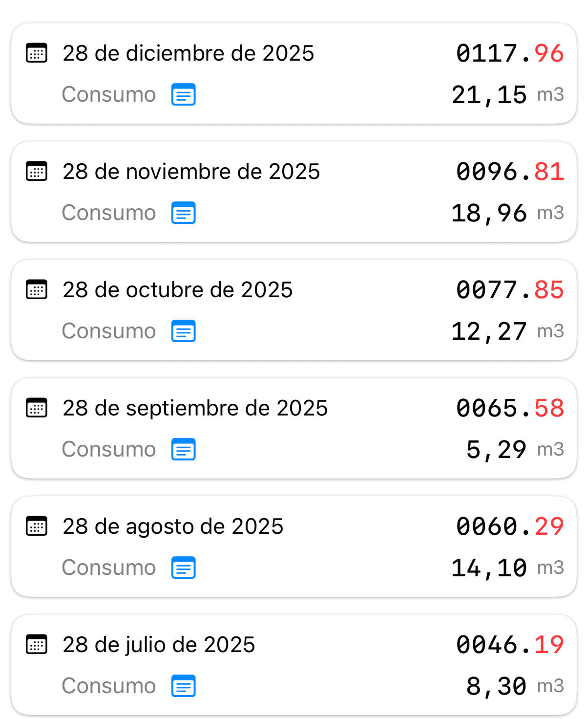This screenshot has width=588, height=719.
Task: Click the calendar icon for 28 de noviembre
Action: click(x=37, y=172)
